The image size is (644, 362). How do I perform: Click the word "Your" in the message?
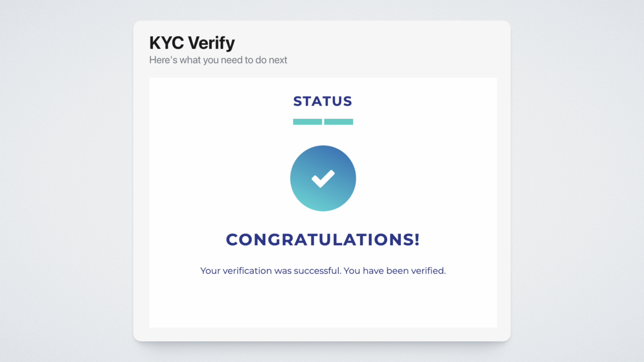210,271
